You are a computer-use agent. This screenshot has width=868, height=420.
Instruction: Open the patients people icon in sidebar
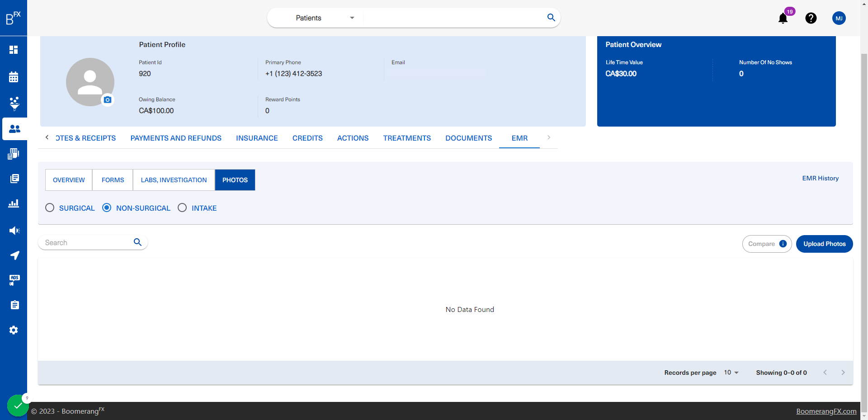pos(14,129)
